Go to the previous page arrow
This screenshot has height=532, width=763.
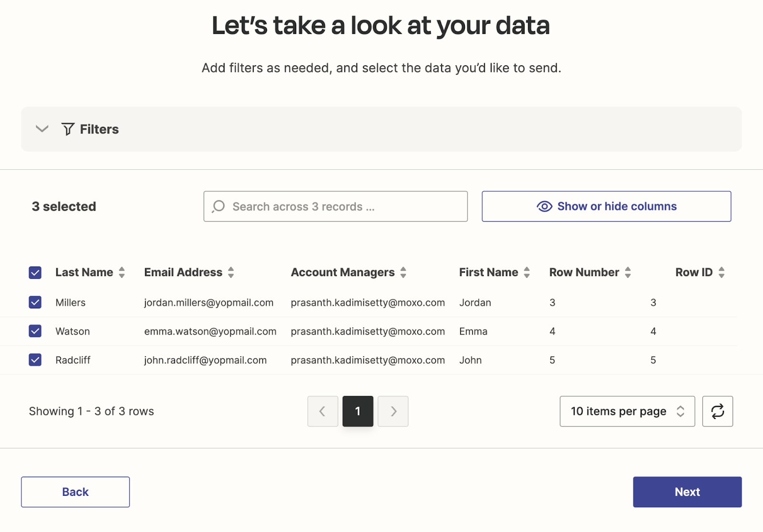[323, 411]
